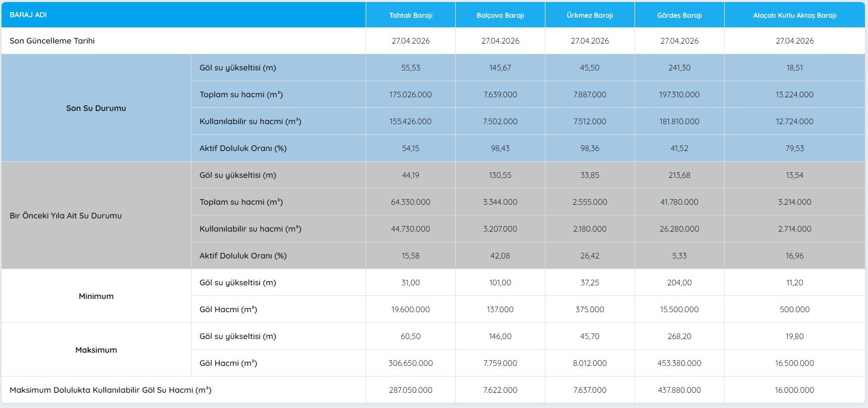
Task: Select the Balçova Barajı column header
Action: 500,15
